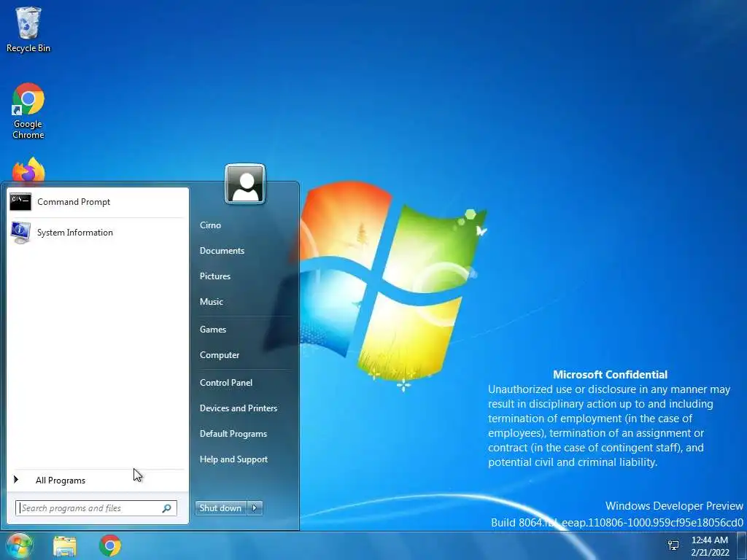Open Computer from the Start menu
This screenshot has width=747, height=560.
(x=220, y=355)
